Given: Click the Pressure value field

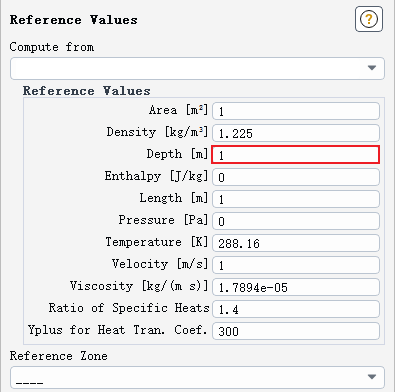Looking at the screenshot, I should pyautogui.click(x=296, y=221).
